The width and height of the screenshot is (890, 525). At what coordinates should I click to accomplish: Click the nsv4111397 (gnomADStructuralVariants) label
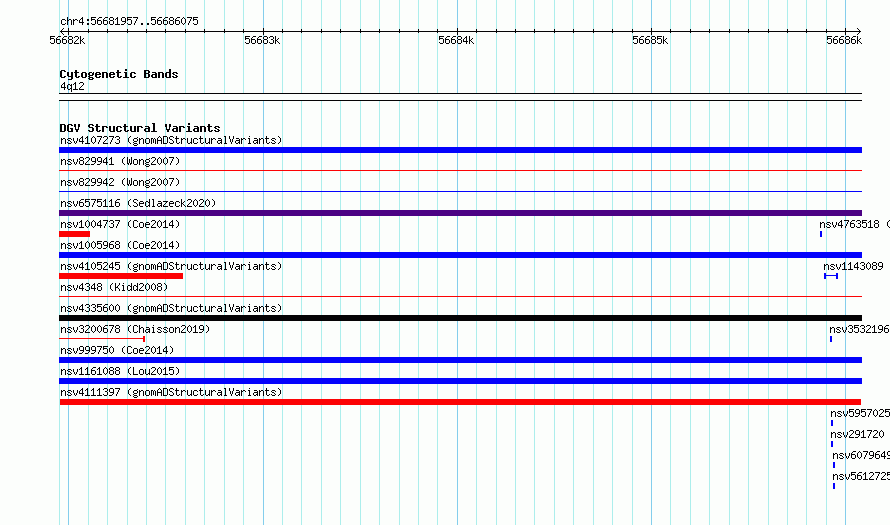171,392
